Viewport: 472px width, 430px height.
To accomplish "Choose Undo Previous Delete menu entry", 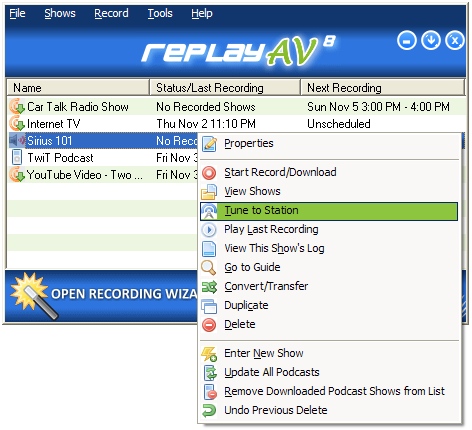I will [x=329, y=410].
